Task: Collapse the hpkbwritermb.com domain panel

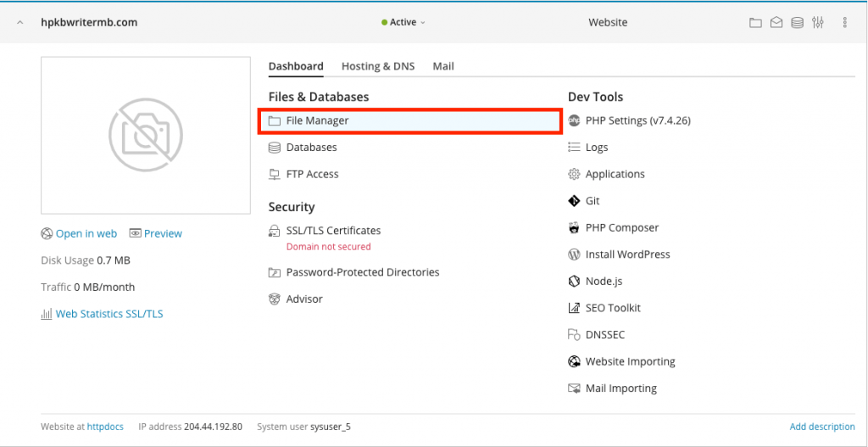Action: (20, 23)
